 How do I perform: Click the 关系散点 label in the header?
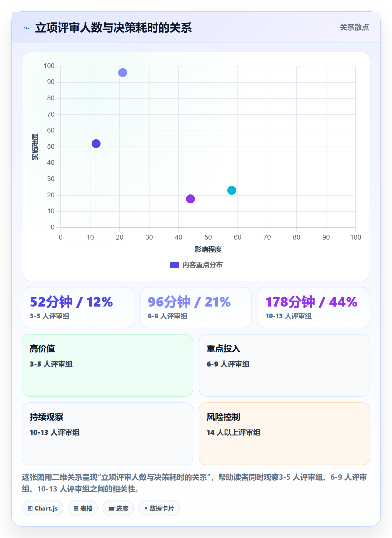tap(354, 27)
